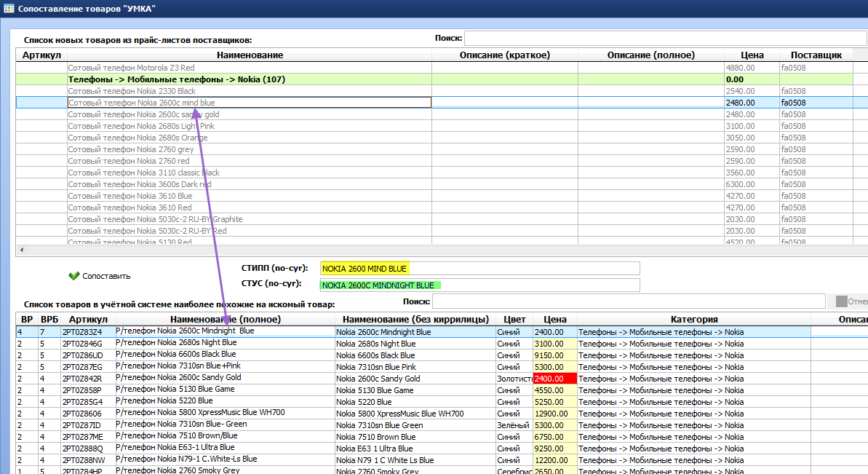Select the row Р/телефон Nokia N79-1 C.White-Ls Blue
The width and height of the screenshot is (868, 474).
point(442,459)
